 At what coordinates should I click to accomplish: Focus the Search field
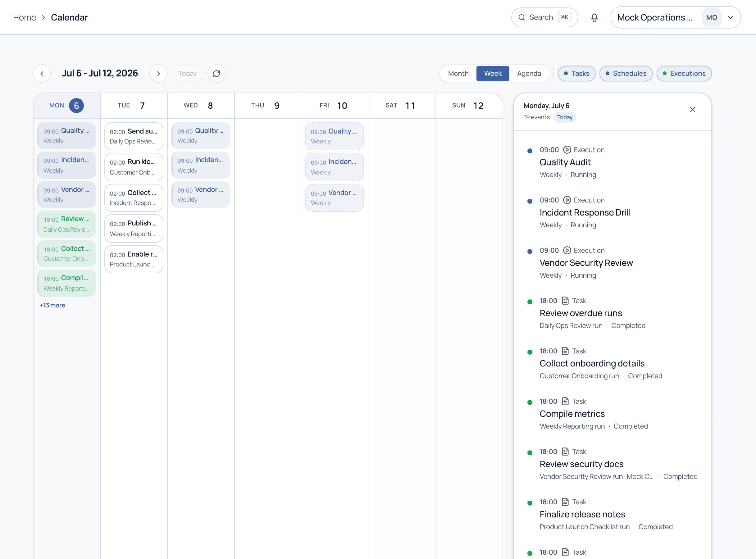pos(544,18)
